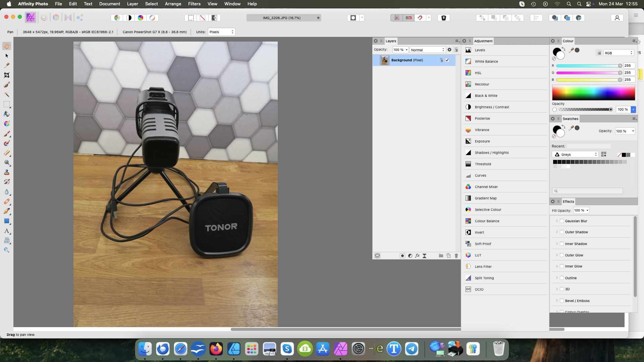Enable Inner Glow effect checkbox

click(x=562, y=266)
